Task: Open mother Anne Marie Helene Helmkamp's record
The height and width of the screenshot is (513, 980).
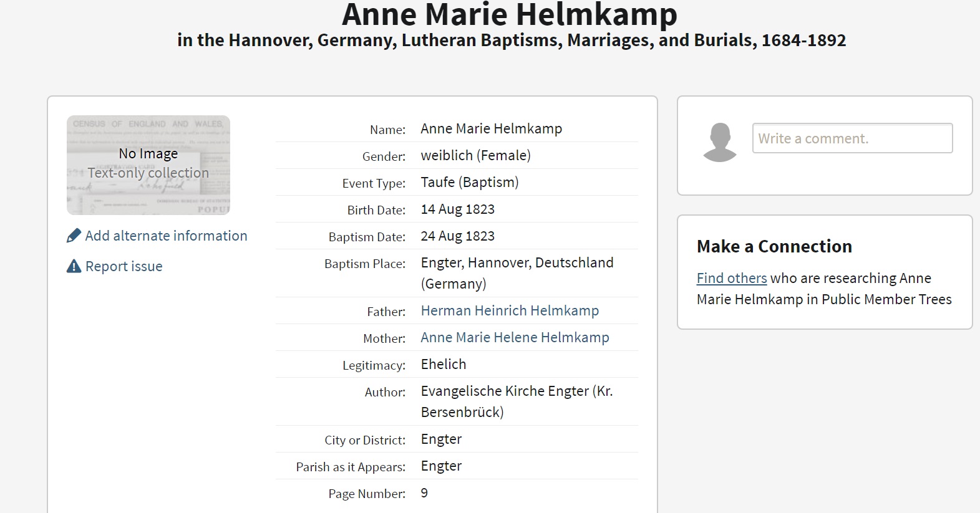Action: [x=515, y=337]
